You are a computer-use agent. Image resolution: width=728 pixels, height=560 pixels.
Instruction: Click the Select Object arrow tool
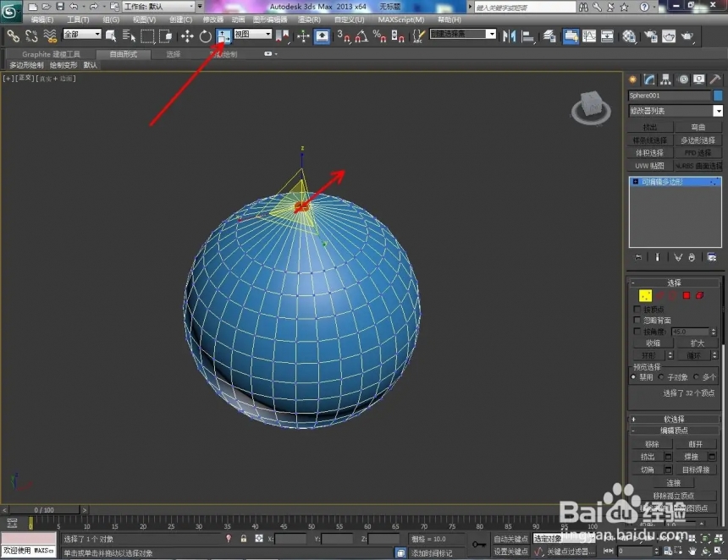[x=111, y=36]
